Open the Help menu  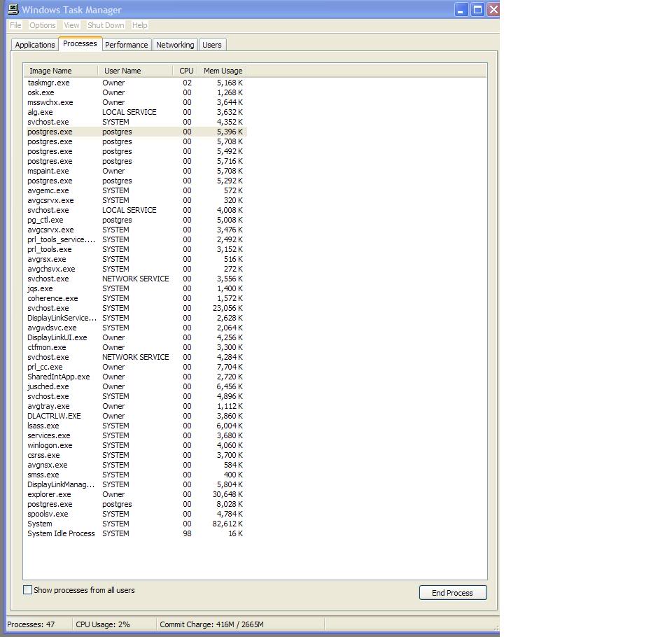tap(140, 25)
